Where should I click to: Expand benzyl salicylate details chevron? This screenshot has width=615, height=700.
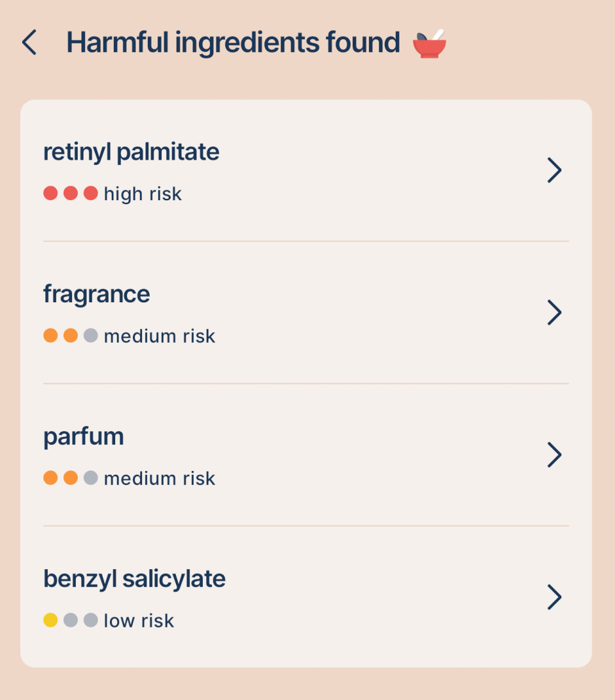(554, 597)
